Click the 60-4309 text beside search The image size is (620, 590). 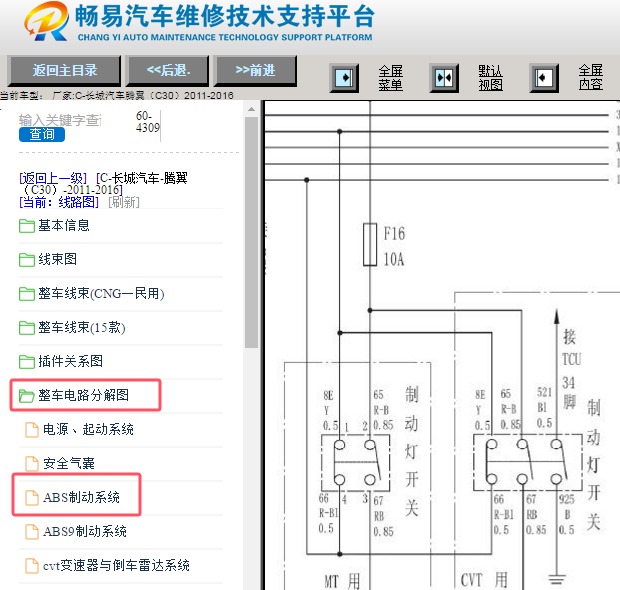click(x=147, y=122)
